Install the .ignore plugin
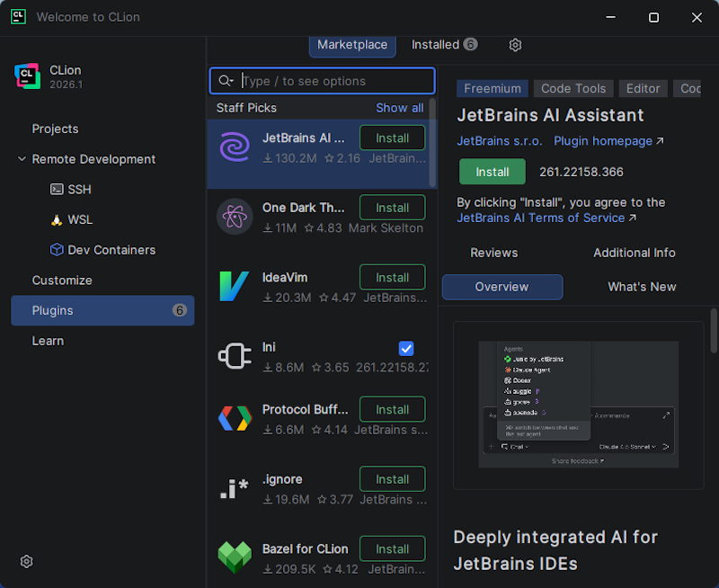This screenshot has width=719, height=588. [393, 479]
